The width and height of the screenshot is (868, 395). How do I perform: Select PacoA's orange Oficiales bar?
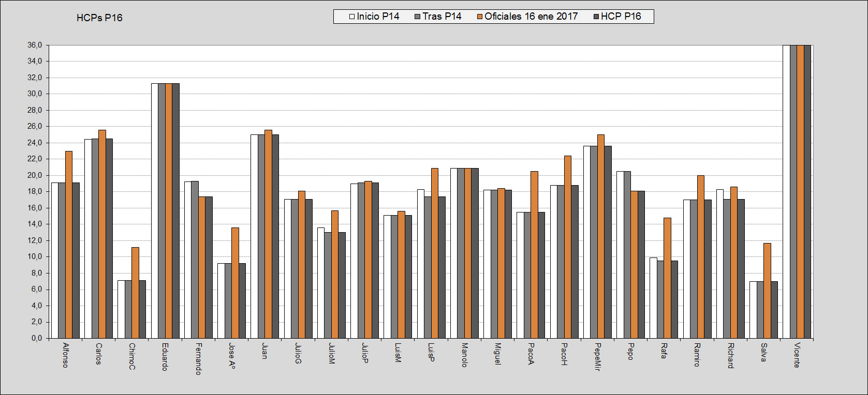tap(534, 255)
